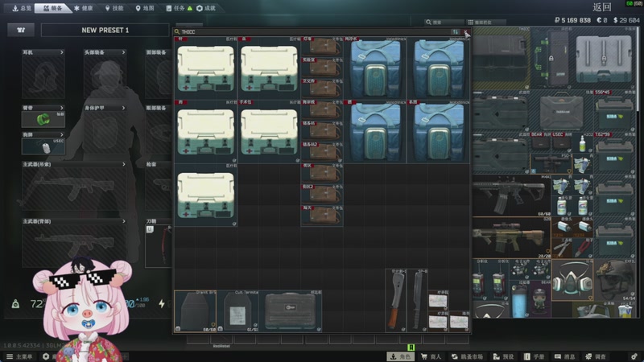Select the red-handled pliers in stash
The width and height of the screenshot is (644, 362).
(583, 249)
